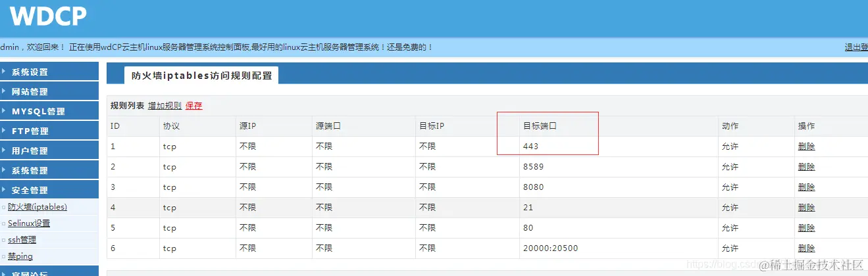The width and height of the screenshot is (868, 276).
Task: Select the 防火墙iptables访问规则配置 tab
Action: click(x=201, y=76)
